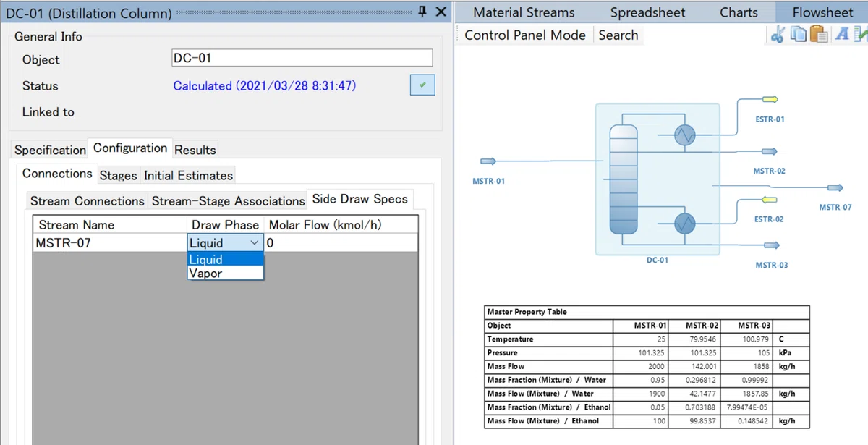The width and height of the screenshot is (868, 445).
Task: Select the MSTR-03 bottoms stream arrow
Action: (770, 246)
